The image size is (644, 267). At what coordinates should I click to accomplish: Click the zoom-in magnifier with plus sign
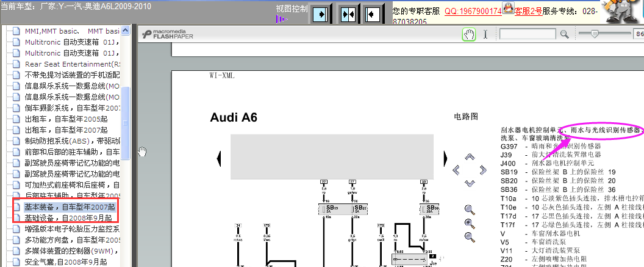click(470, 224)
